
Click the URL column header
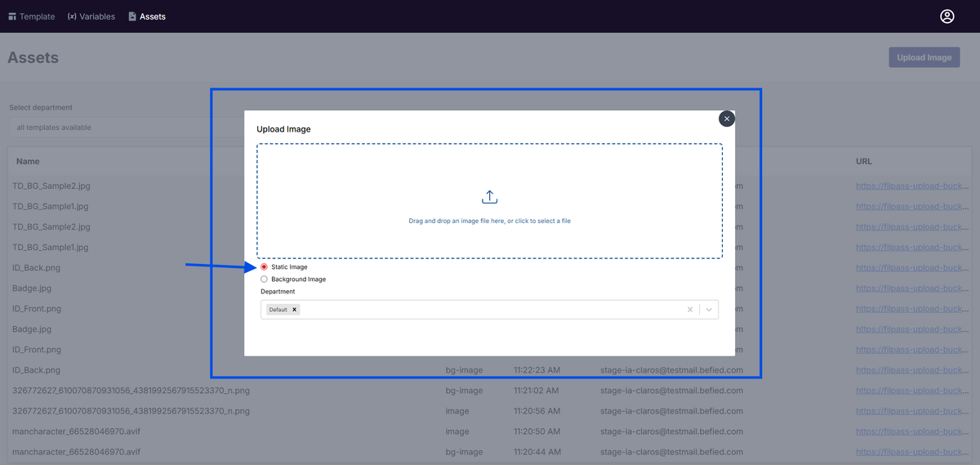(864, 162)
